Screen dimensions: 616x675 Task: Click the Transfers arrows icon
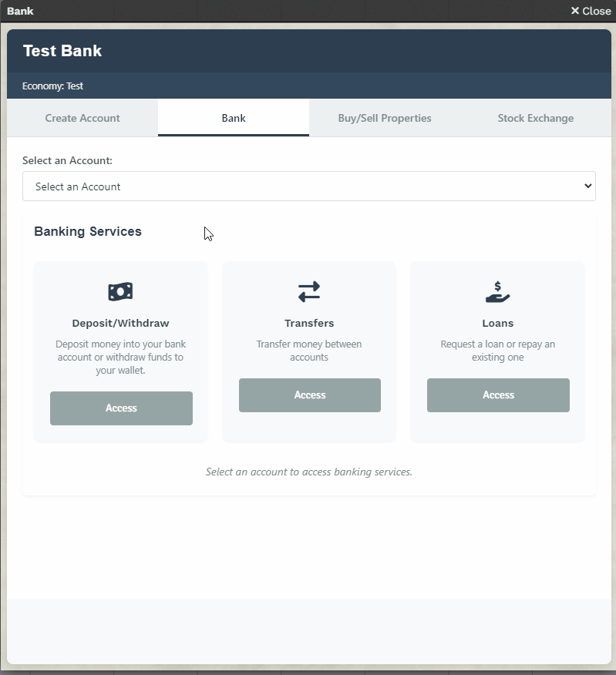(x=309, y=292)
